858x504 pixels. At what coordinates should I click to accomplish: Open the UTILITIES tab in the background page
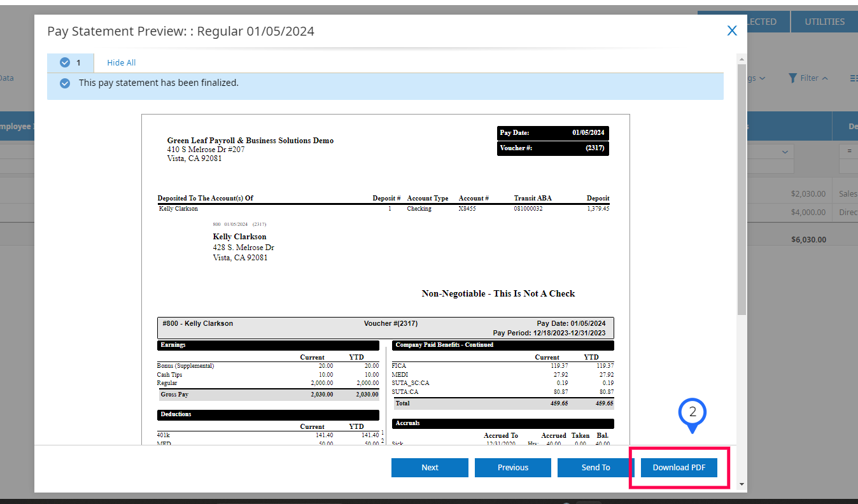click(x=824, y=22)
